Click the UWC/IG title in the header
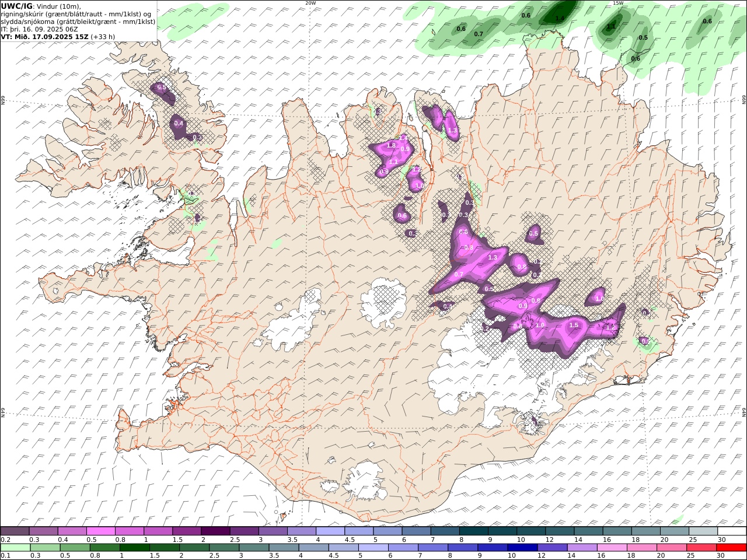The height and width of the screenshot is (560, 747). [x=17, y=6]
